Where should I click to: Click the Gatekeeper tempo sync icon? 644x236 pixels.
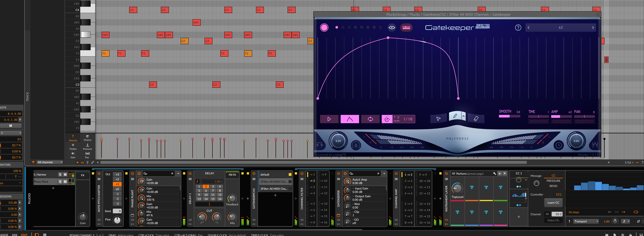tap(387, 119)
